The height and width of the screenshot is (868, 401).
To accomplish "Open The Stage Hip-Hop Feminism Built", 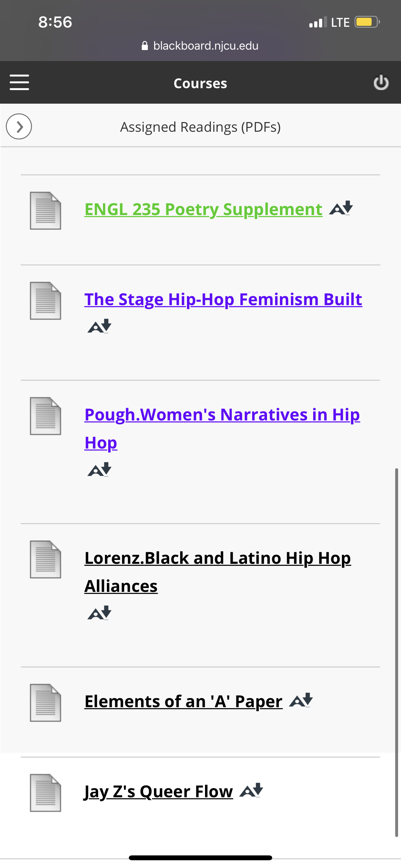I will [223, 300].
